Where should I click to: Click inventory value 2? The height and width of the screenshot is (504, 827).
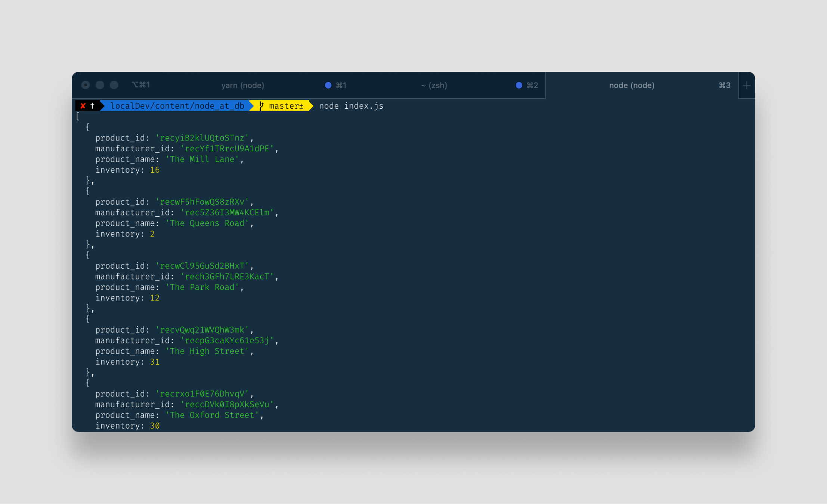coord(152,234)
